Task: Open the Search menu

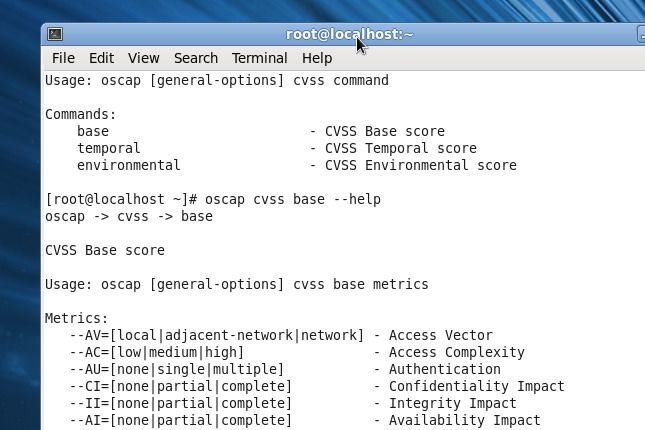Action: point(196,58)
